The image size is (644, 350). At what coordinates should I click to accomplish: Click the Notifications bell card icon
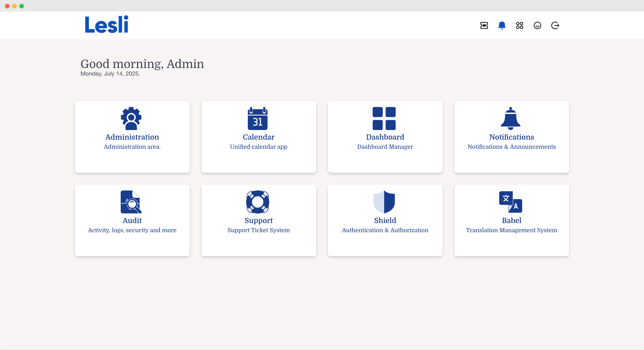click(510, 119)
